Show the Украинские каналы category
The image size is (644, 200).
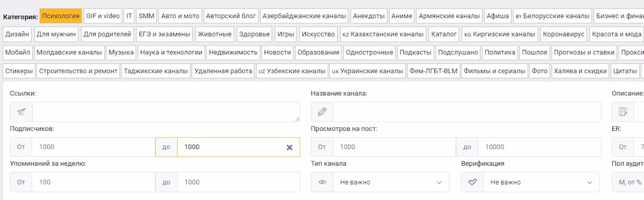(x=368, y=71)
